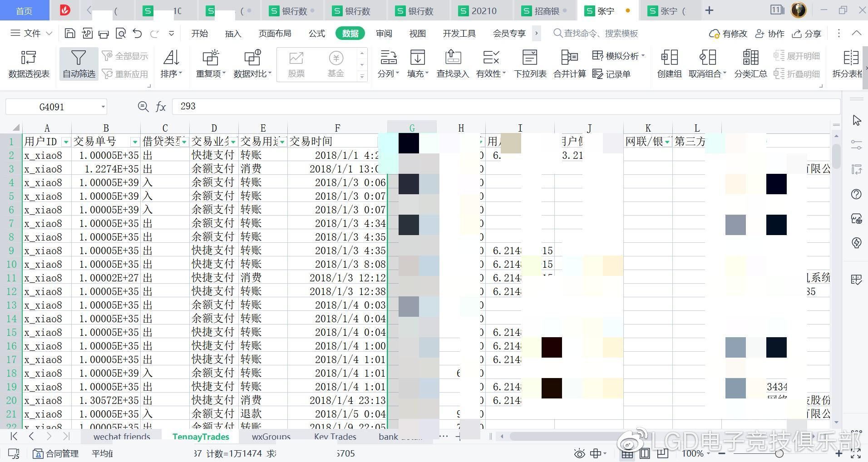Click the 分列 split columns icon
The image size is (868, 462).
(x=388, y=64)
